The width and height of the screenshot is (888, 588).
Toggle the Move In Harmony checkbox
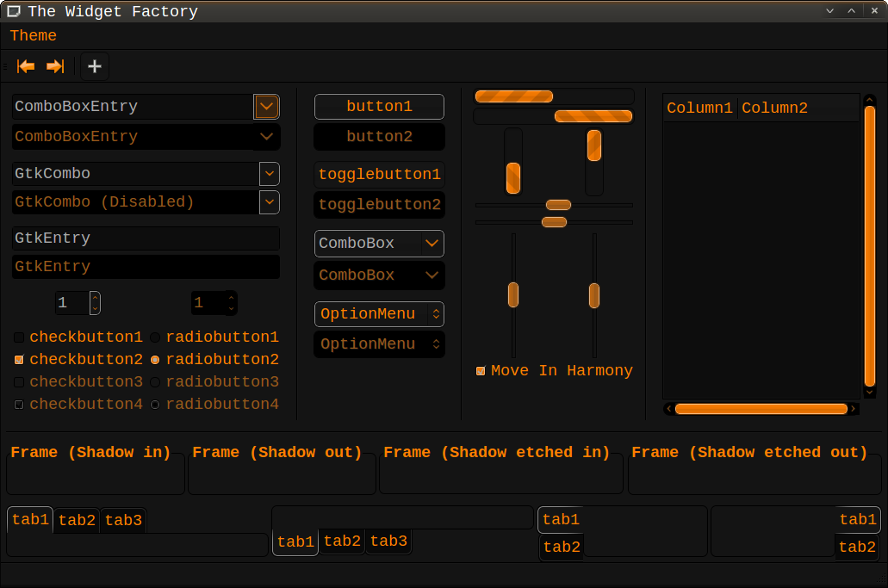pos(481,371)
